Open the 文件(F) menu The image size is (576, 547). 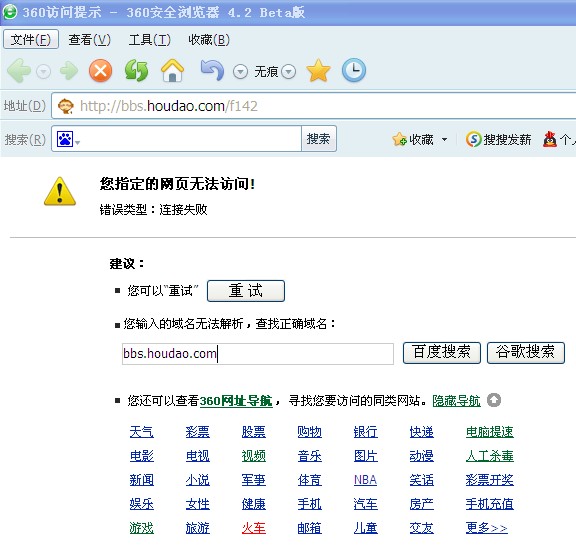[31, 39]
